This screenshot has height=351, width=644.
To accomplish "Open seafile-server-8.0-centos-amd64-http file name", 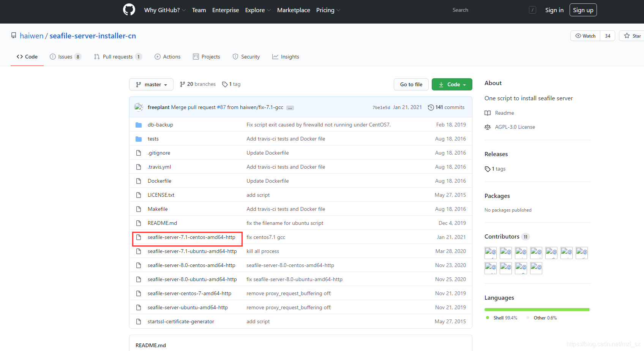I will pos(191,266).
